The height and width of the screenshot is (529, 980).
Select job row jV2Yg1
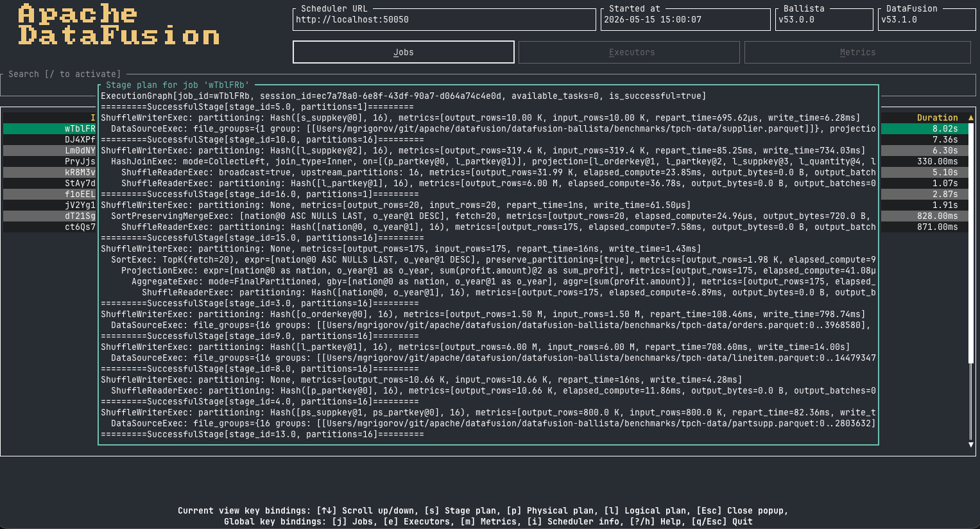(x=49, y=205)
